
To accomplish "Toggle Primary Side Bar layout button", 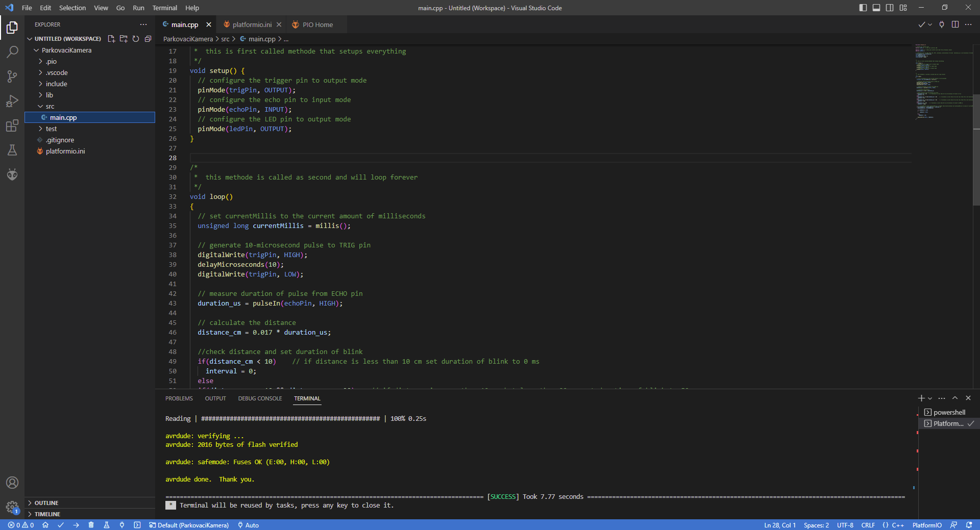I will click(863, 8).
